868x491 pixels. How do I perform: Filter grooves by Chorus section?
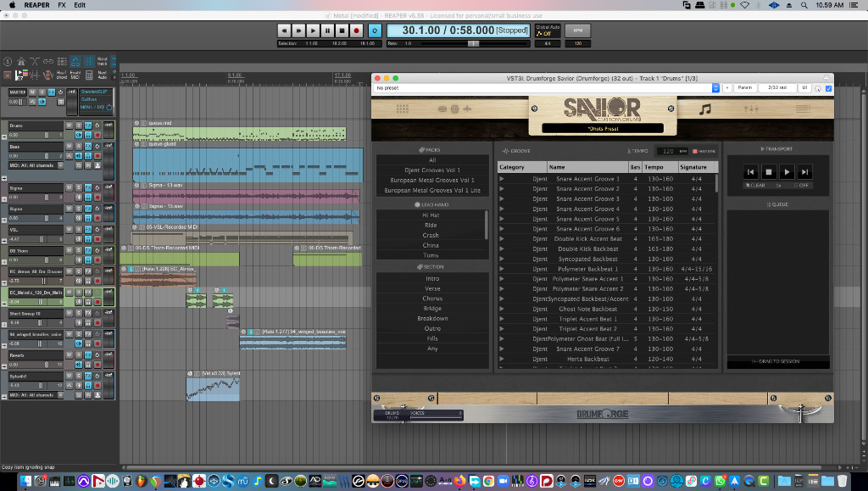[432, 299]
